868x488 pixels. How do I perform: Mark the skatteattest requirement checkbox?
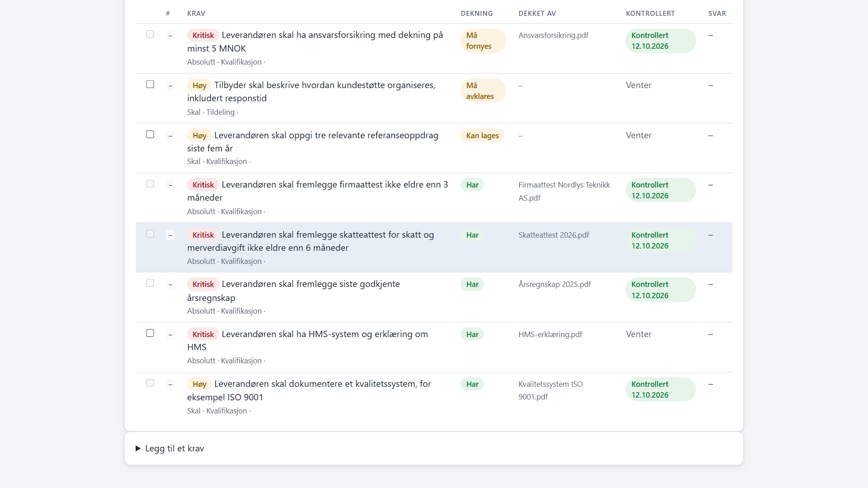150,234
